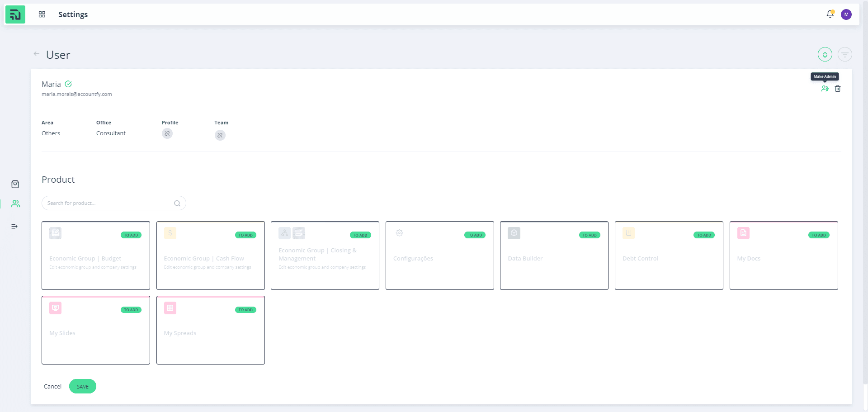Click My Docs document icon

click(744, 233)
